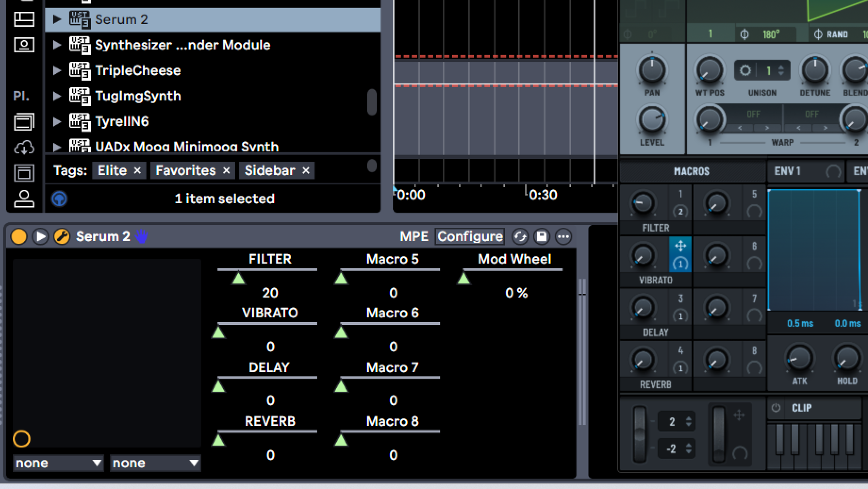Viewport: 868px width, 489px height.
Task: Click the browser list scrollbar
Action: [x=372, y=102]
